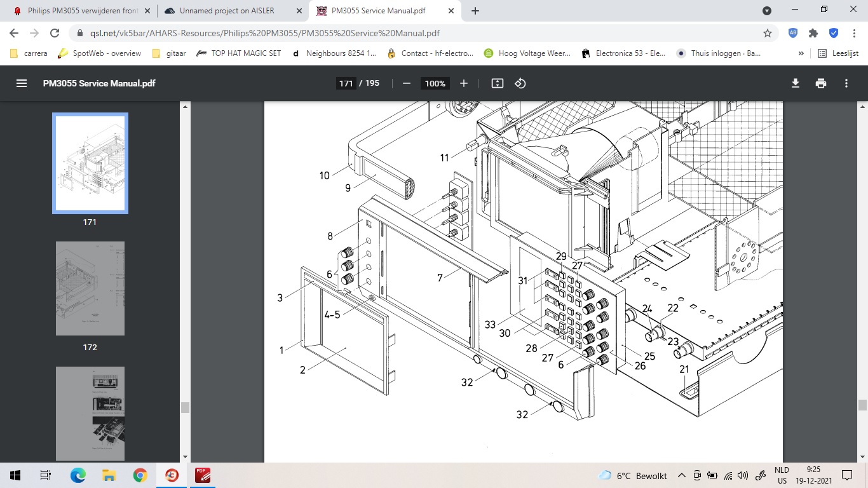Open the Chrome three-dot menu
The image size is (868, 488).
(x=854, y=33)
